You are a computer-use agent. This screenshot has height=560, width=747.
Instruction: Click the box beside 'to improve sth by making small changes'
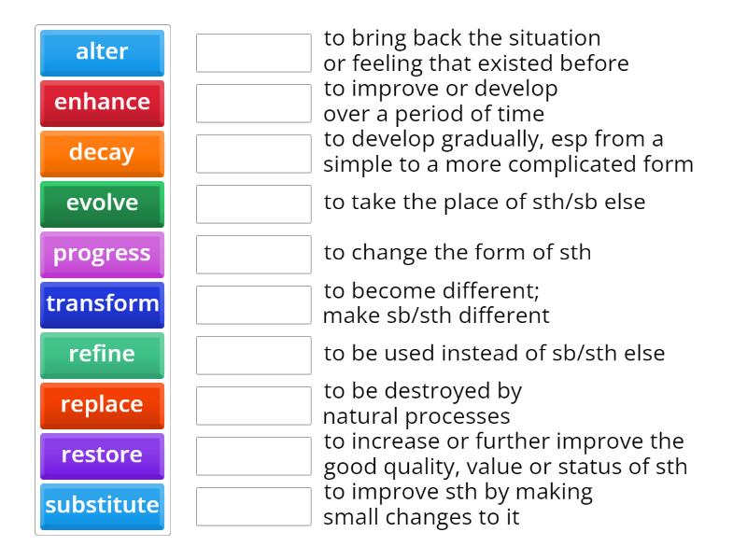[x=253, y=505]
